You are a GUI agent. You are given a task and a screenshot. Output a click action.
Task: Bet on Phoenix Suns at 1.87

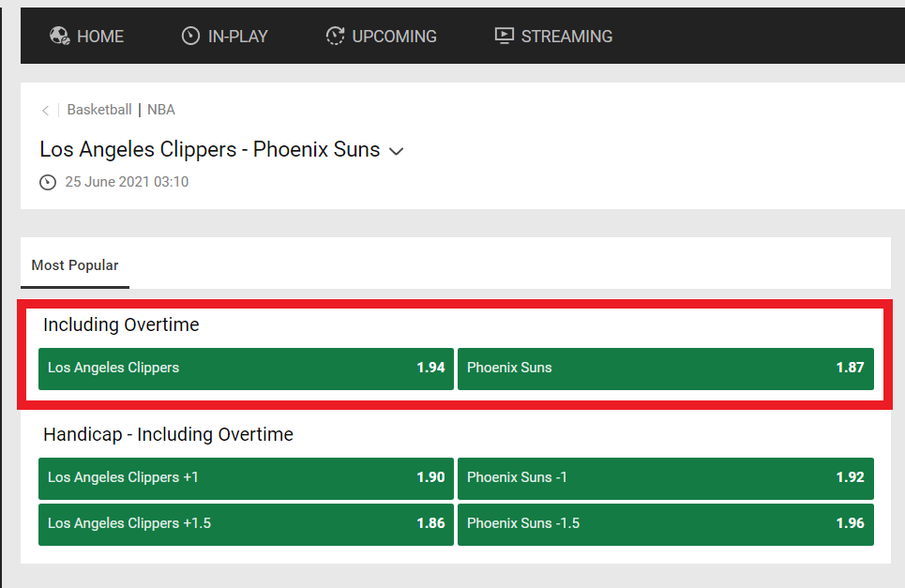666,369
